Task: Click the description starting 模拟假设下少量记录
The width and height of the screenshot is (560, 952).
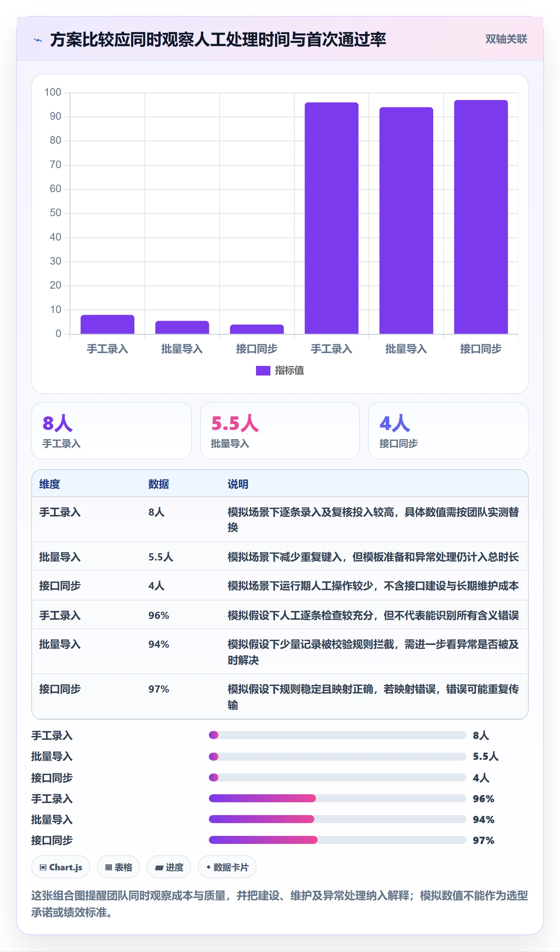Action: [374, 652]
